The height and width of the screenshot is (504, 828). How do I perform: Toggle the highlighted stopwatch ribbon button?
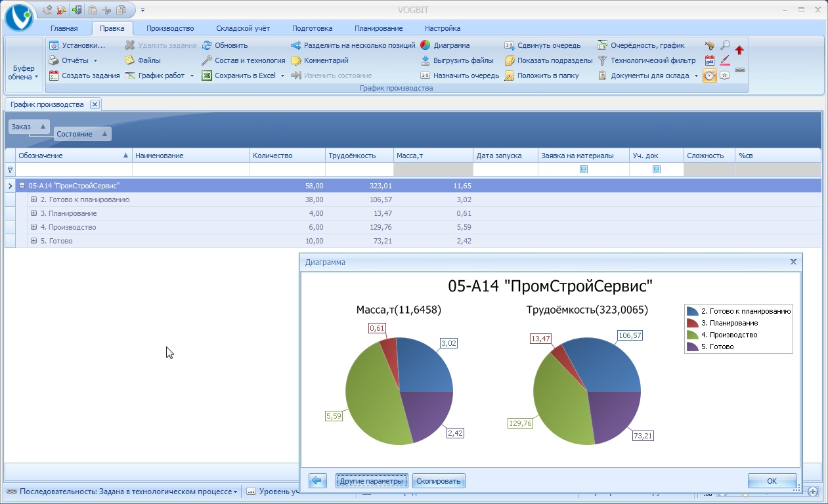[x=710, y=75]
